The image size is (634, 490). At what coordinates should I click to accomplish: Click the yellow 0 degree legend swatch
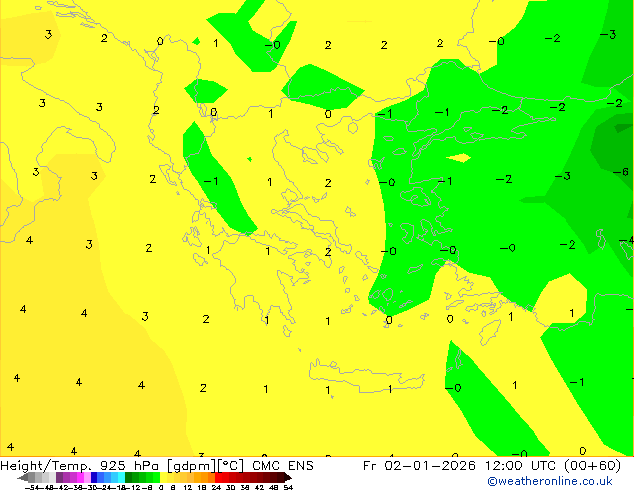point(163,478)
